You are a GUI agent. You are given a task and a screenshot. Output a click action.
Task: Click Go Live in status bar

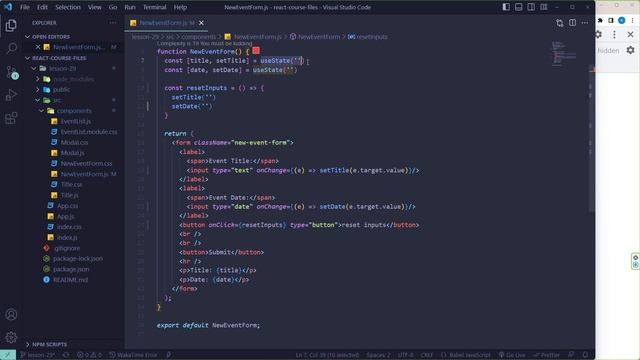(512, 355)
